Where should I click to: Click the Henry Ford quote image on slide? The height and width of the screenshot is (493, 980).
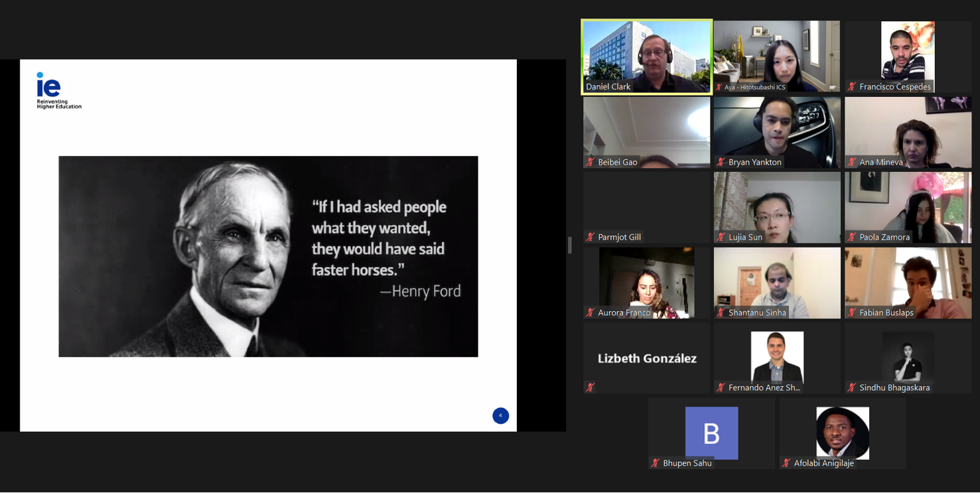click(x=268, y=256)
